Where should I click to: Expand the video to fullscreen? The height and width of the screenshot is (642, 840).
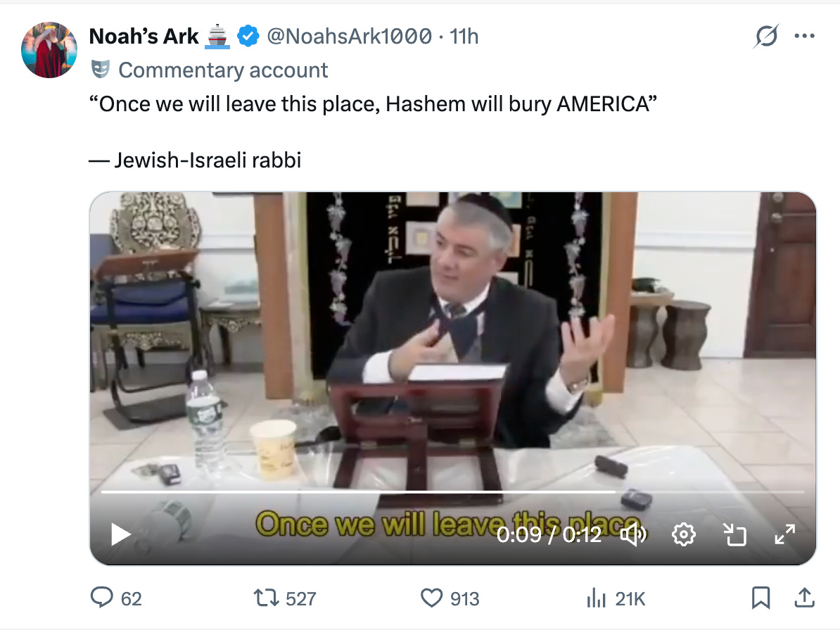(x=785, y=534)
